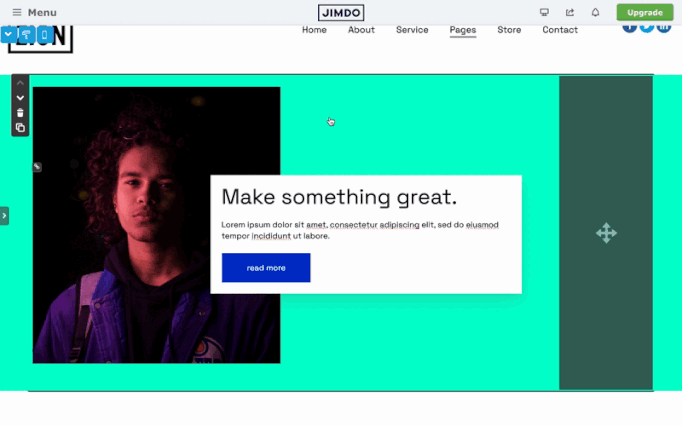Viewport: 682px width, 426px height.
Task: Open the Store nav item
Action: (x=509, y=30)
